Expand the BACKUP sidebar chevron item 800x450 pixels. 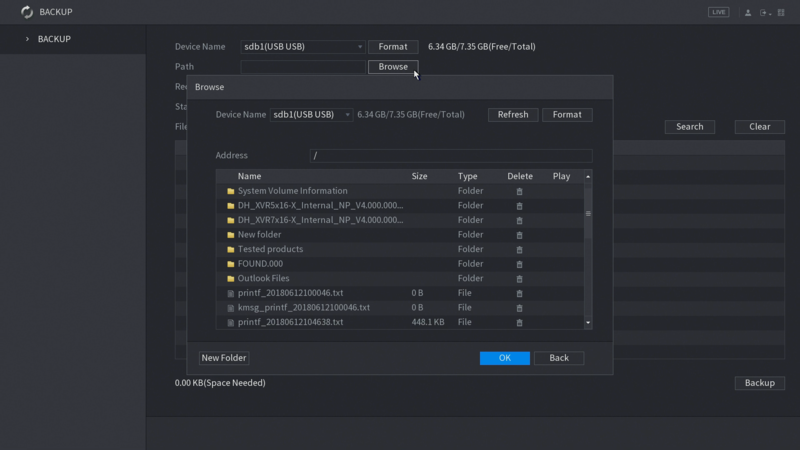click(x=28, y=39)
